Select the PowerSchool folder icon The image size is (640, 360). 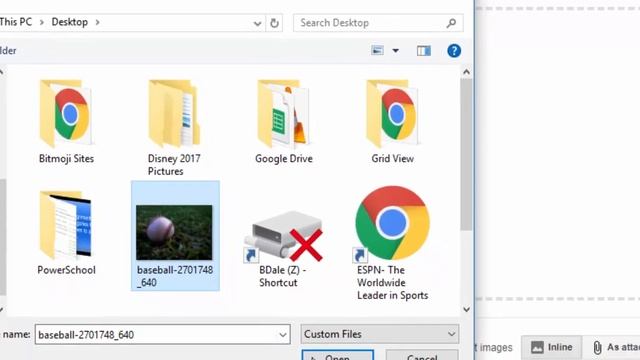tap(66, 225)
